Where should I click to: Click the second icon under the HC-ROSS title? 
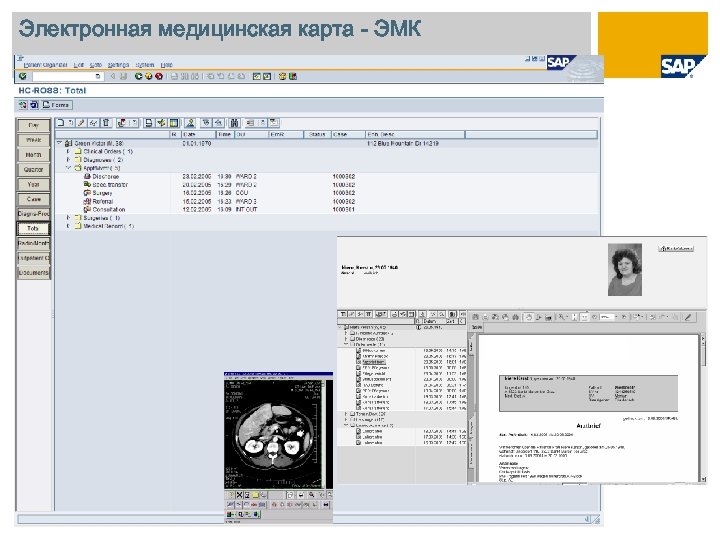(34, 105)
